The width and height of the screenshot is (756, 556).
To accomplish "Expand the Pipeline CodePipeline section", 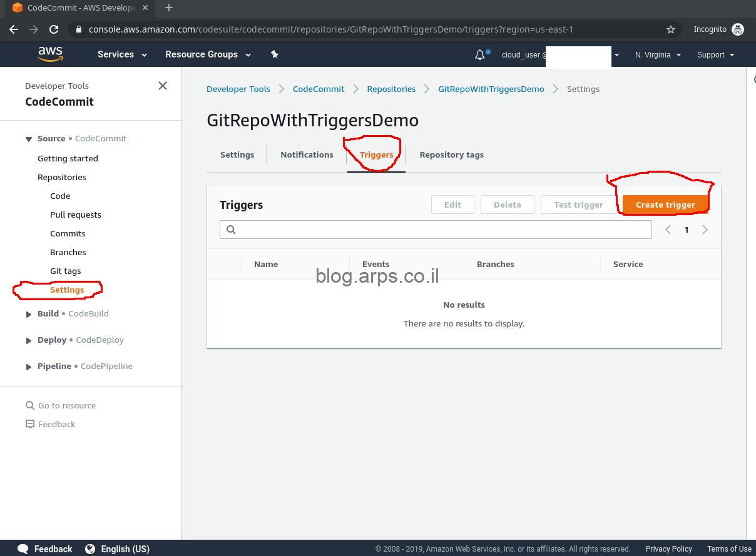I will [29, 366].
